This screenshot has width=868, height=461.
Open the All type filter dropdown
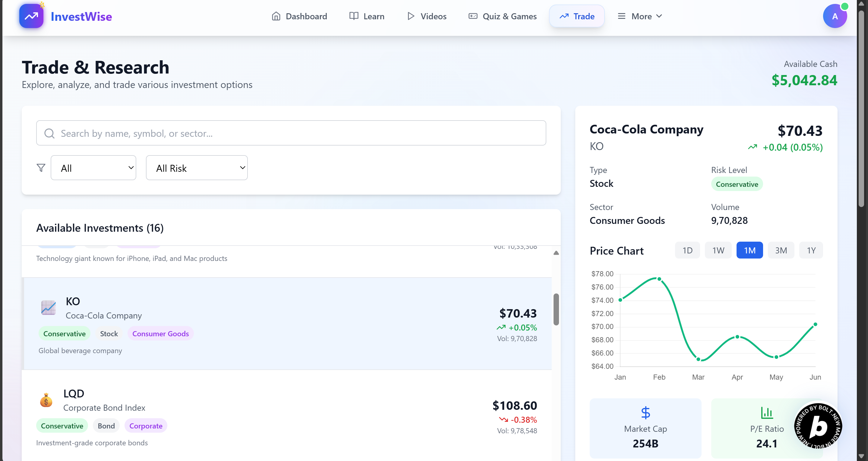[x=93, y=168]
